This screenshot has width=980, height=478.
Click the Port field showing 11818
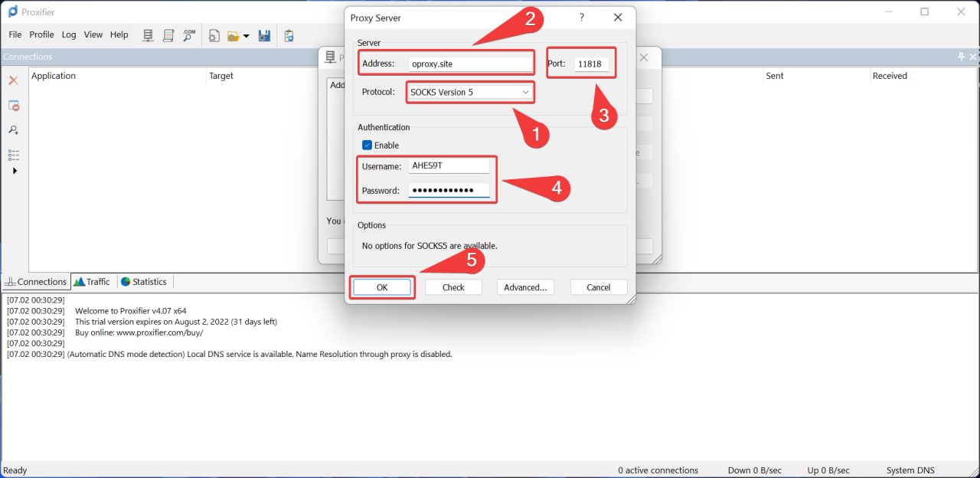tap(592, 64)
